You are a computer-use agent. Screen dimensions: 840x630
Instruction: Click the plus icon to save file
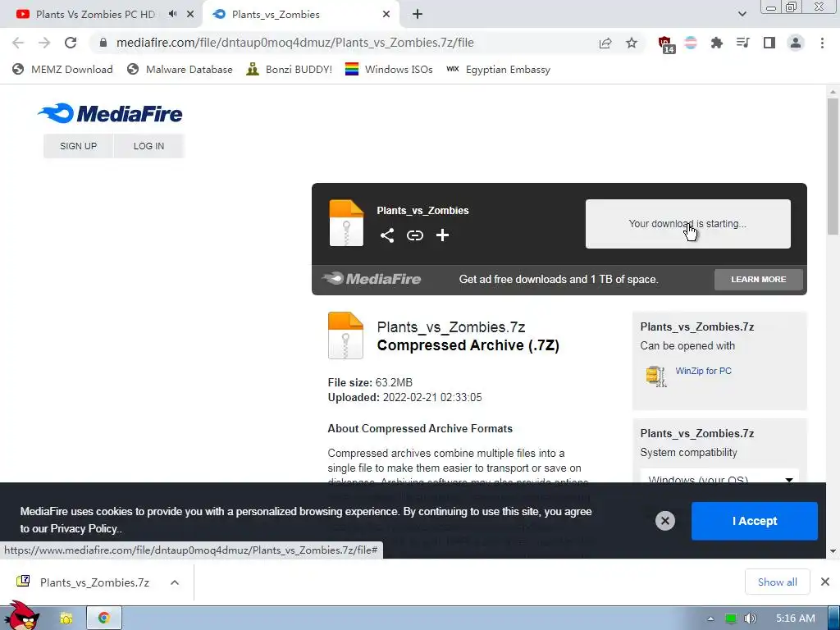pyautogui.click(x=442, y=235)
